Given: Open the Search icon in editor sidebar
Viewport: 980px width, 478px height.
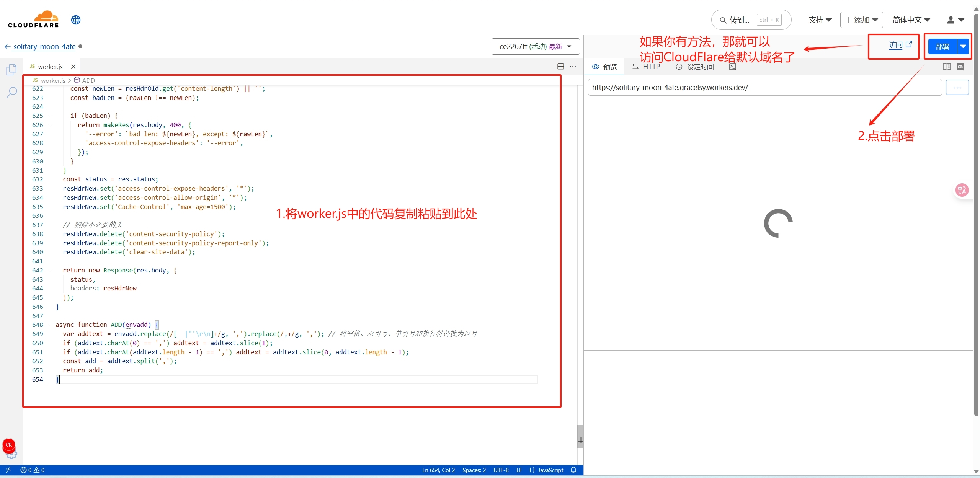Looking at the screenshot, I should tap(11, 92).
